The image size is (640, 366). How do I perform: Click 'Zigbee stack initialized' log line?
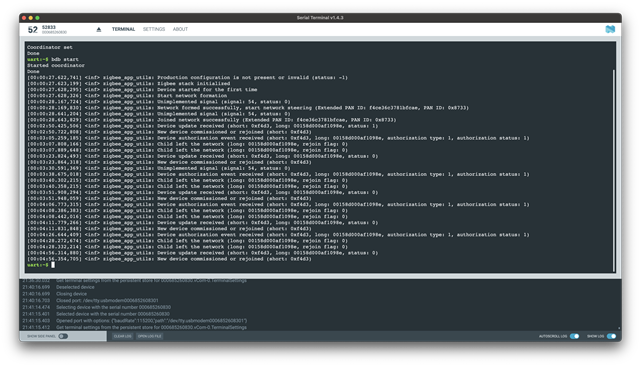[129, 84]
